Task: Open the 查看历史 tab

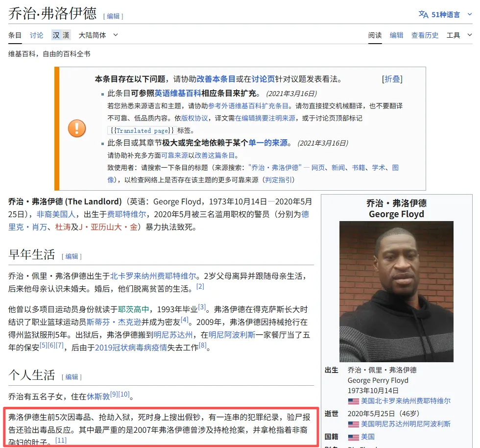Action: [425, 35]
